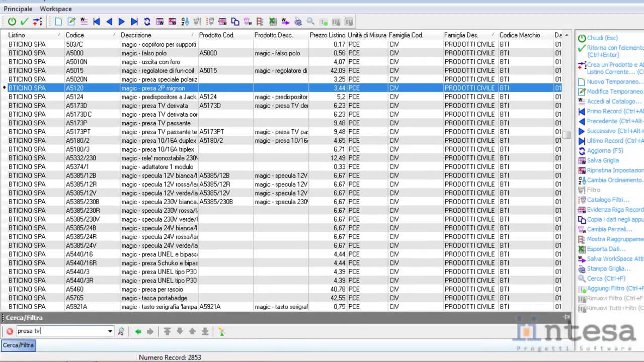Click the copy data toolbar icon
This screenshot has height=362, width=644.
pyautogui.click(x=235, y=22)
